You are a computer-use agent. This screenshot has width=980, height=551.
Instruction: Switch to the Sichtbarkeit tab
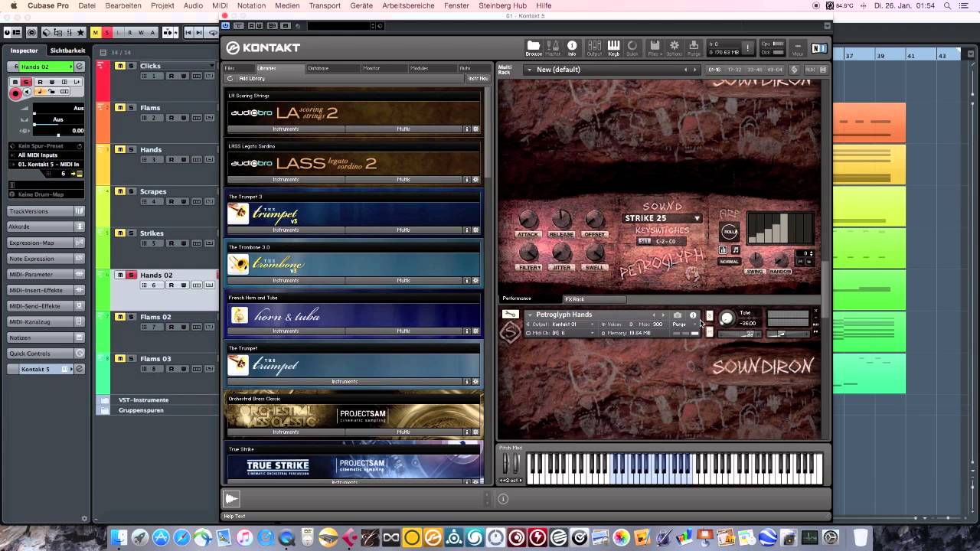pos(67,51)
